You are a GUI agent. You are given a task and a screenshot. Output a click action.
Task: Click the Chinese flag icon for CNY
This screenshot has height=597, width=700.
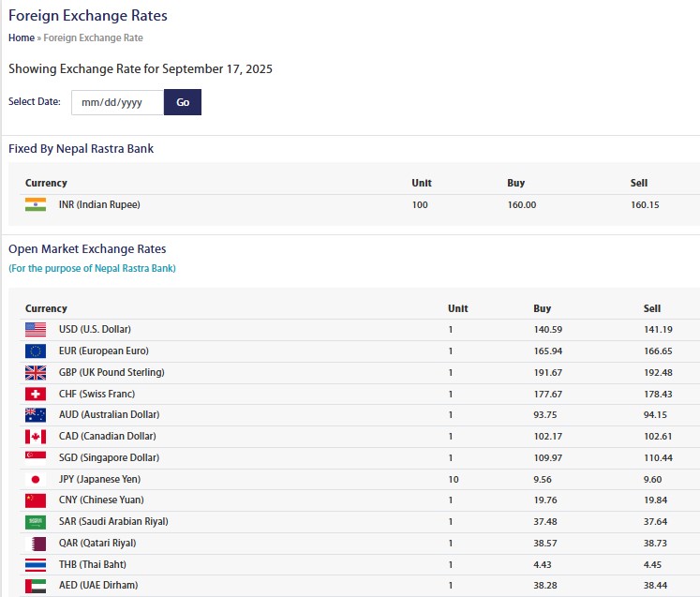pos(36,500)
